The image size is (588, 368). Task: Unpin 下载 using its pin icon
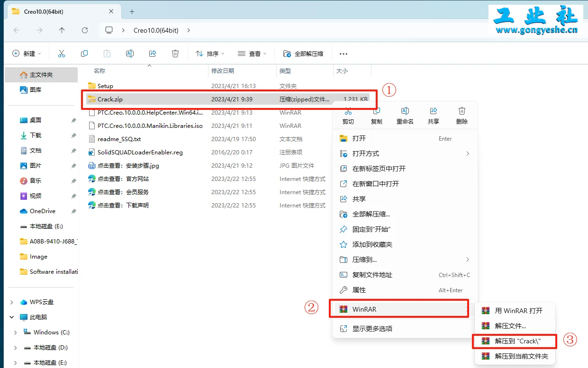tap(73, 135)
